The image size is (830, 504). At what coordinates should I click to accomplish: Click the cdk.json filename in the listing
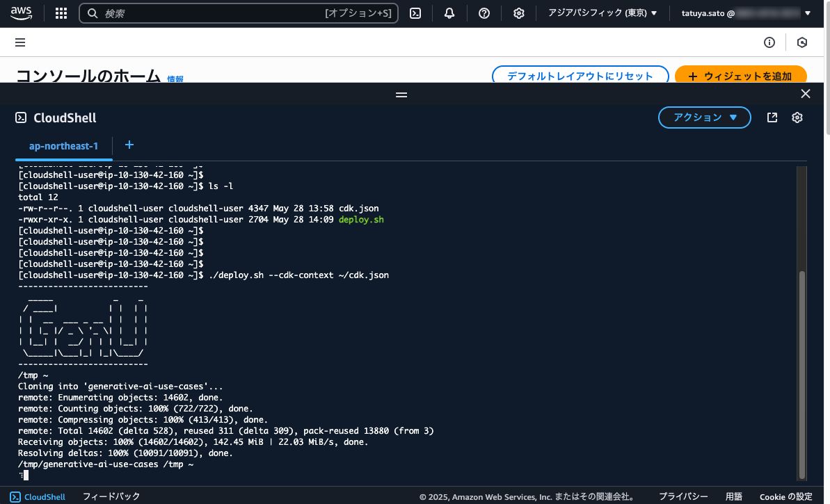tap(358, 209)
